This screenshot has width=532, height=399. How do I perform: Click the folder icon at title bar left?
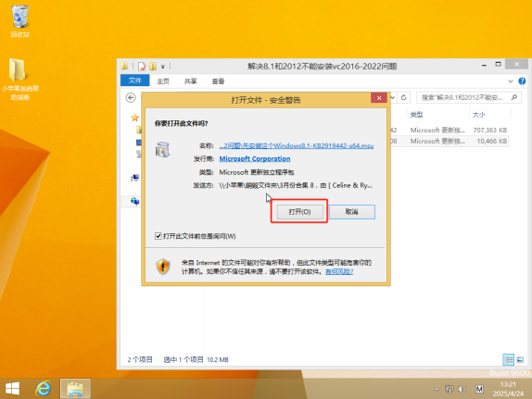[124, 66]
